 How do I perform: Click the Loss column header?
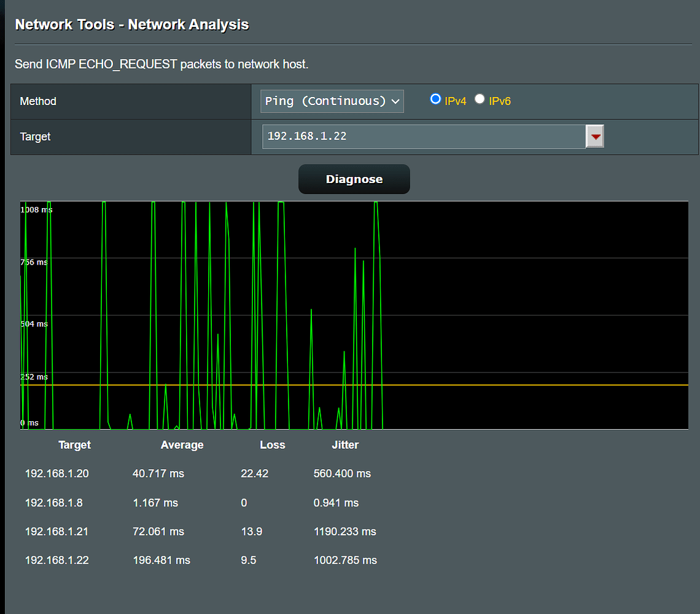click(x=273, y=445)
